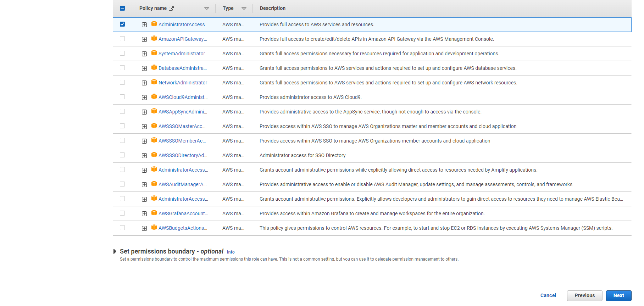Image resolution: width=644 pixels, height=306 pixels.
Task: Click the policy icon for AWSAuditManager policy
Action: [154, 184]
